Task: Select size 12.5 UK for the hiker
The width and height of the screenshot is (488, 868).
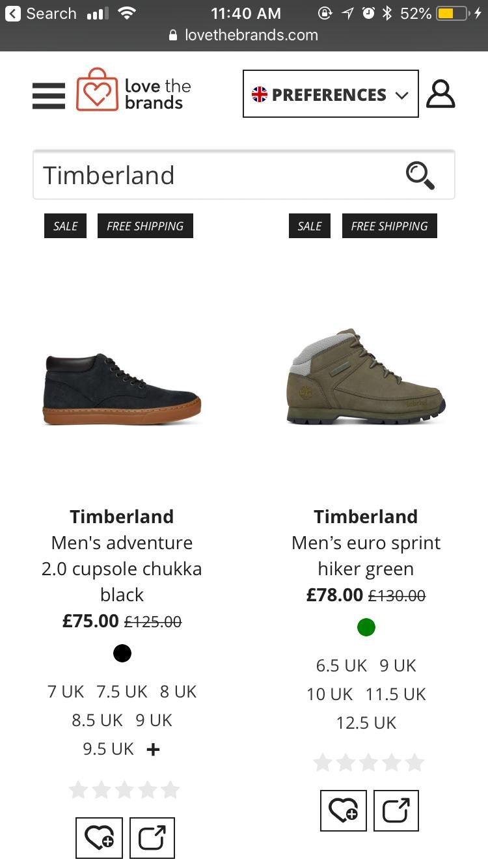Action: tap(366, 722)
